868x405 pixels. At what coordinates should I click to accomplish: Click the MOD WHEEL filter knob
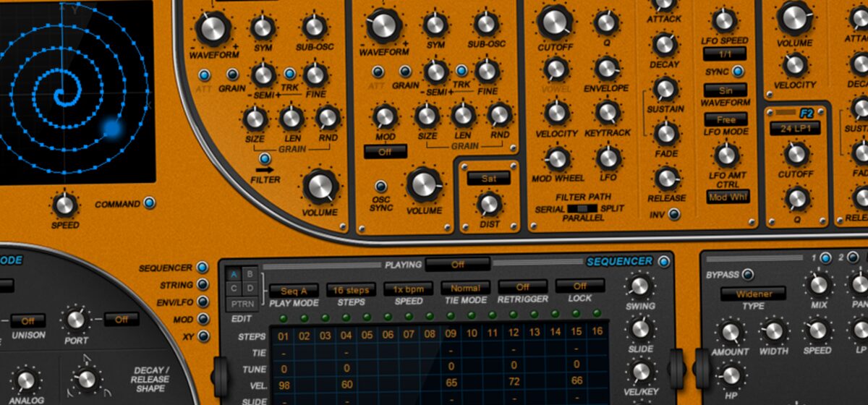(x=556, y=158)
